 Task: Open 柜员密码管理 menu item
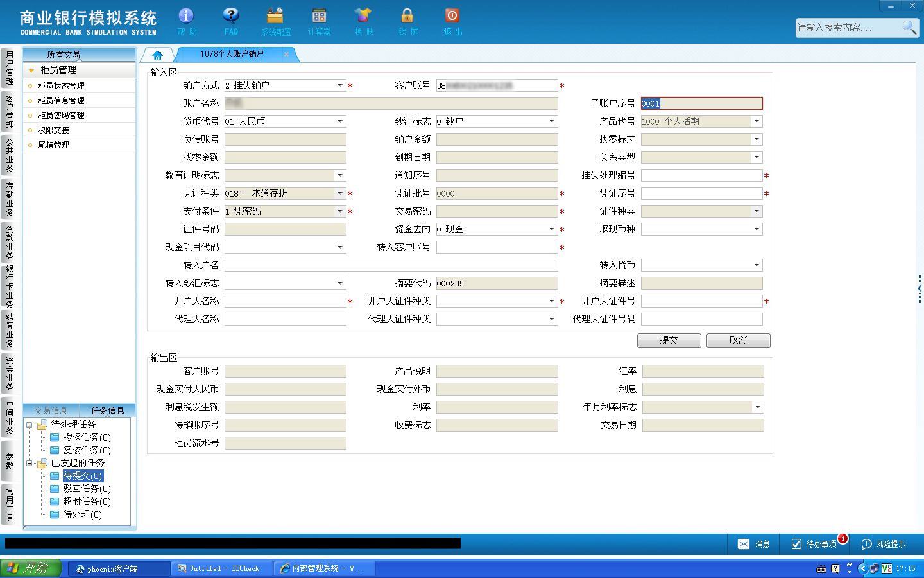pos(61,115)
